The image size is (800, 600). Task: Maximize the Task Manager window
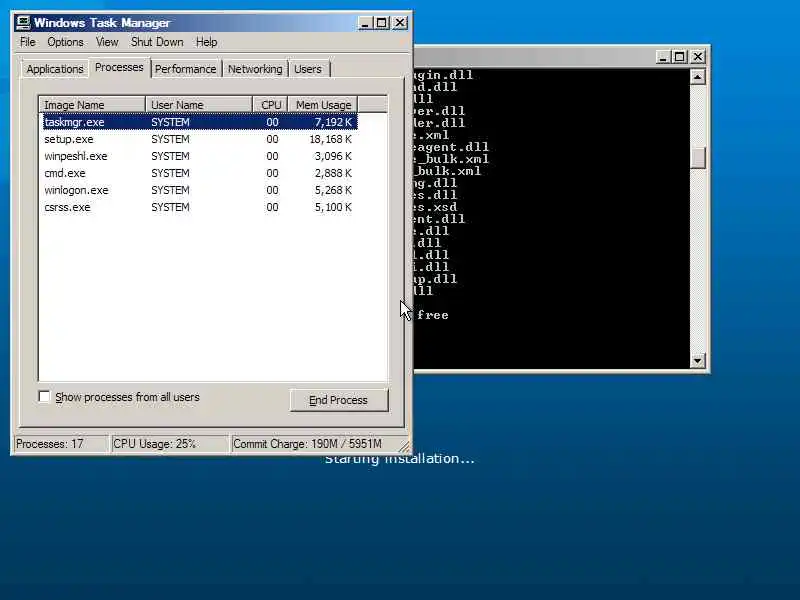point(382,23)
